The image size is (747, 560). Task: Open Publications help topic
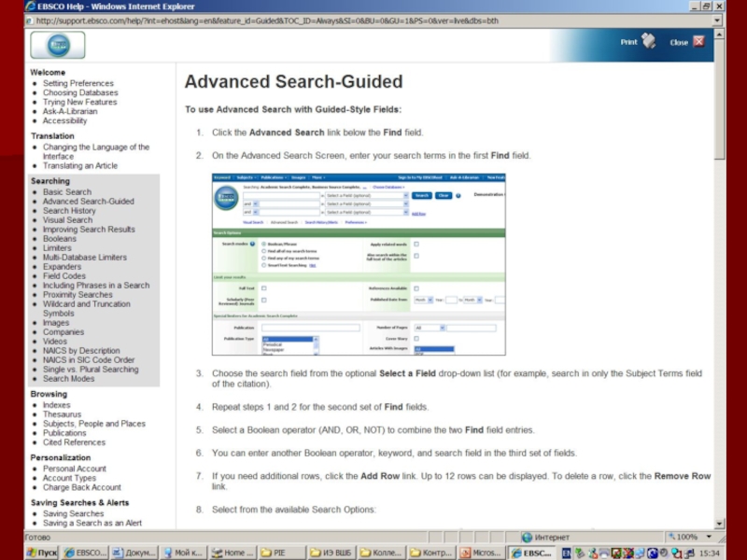pos(64,433)
